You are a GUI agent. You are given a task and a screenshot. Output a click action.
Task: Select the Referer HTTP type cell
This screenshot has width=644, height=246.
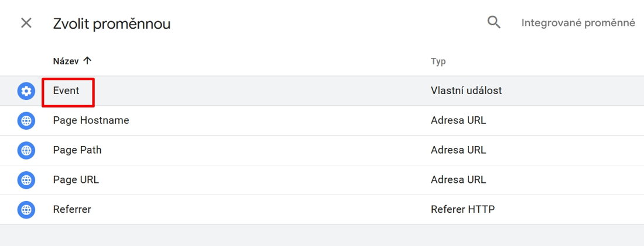463,210
